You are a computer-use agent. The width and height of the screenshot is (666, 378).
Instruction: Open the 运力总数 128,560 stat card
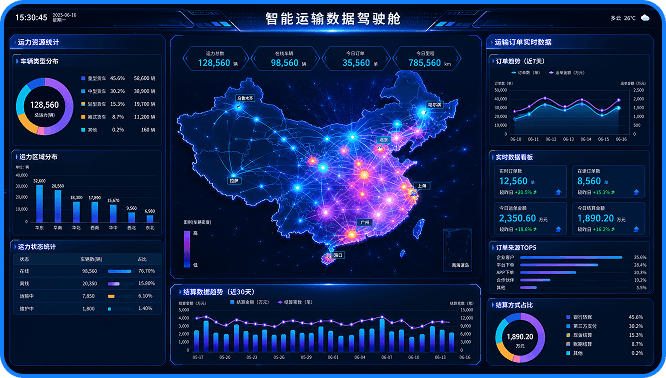coord(215,59)
